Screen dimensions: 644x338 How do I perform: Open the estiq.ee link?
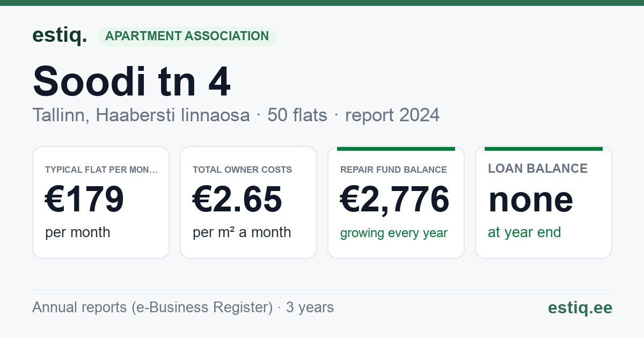pos(580,307)
